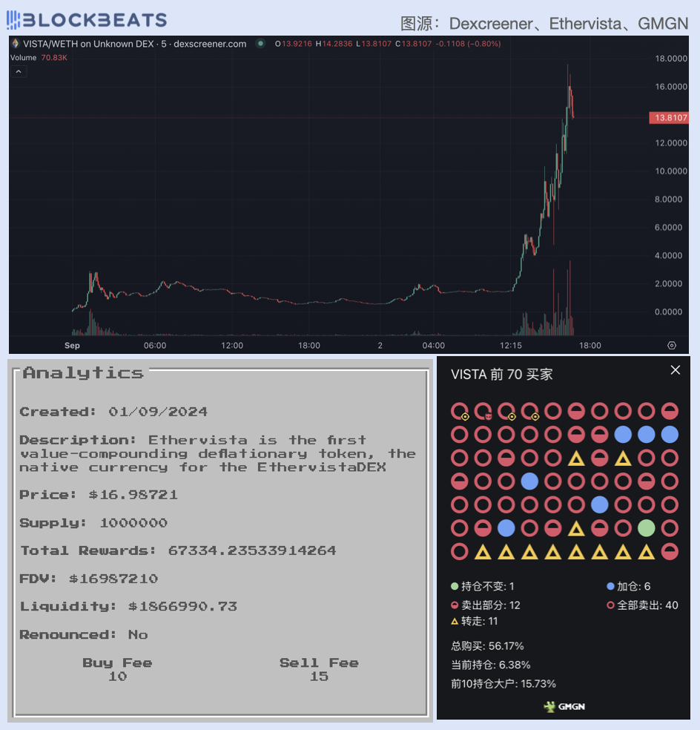
Task: Select the green unchanged-holding buyer bubble
Action: (646, 528)
